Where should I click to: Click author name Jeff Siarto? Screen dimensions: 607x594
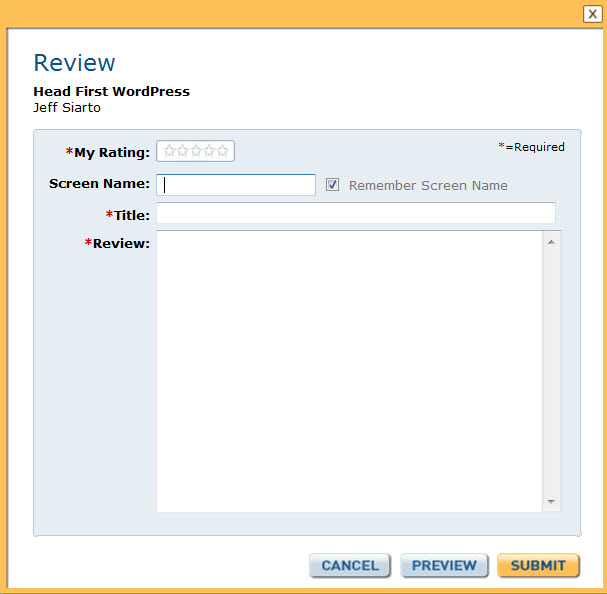67,108
